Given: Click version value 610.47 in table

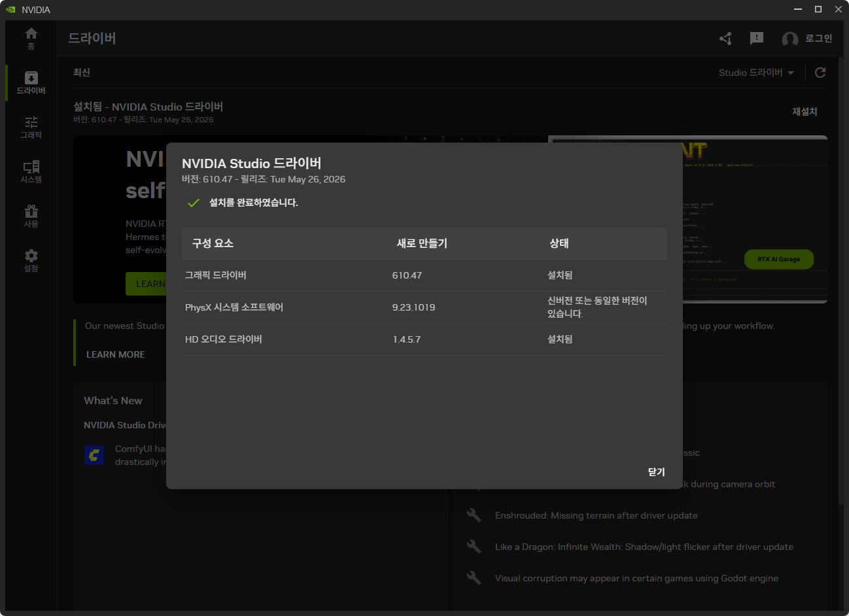Looking at the screenshot, I should (x=407, y=275).
